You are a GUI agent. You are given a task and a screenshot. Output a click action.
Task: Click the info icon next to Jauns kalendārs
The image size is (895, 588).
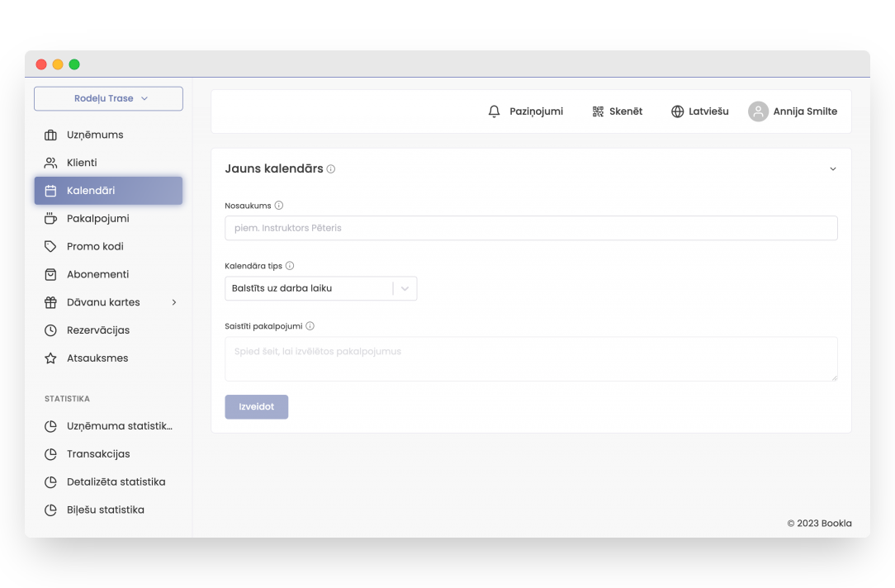[x=331, y=169]
